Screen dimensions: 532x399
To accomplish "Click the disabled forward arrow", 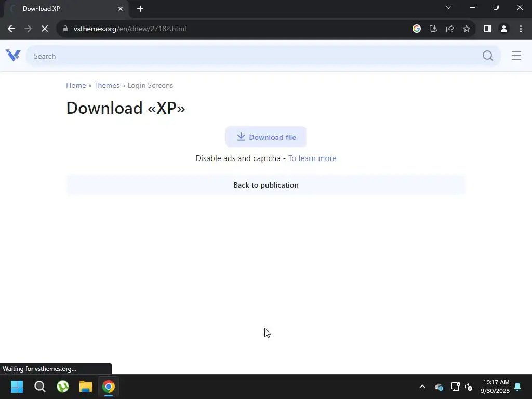I will tap(28, 29).
